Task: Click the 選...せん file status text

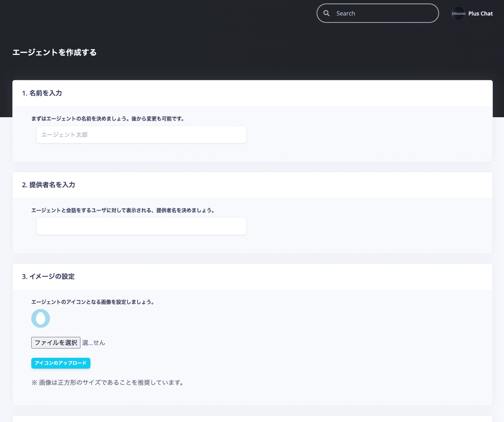Action: (x=93, y=343)
